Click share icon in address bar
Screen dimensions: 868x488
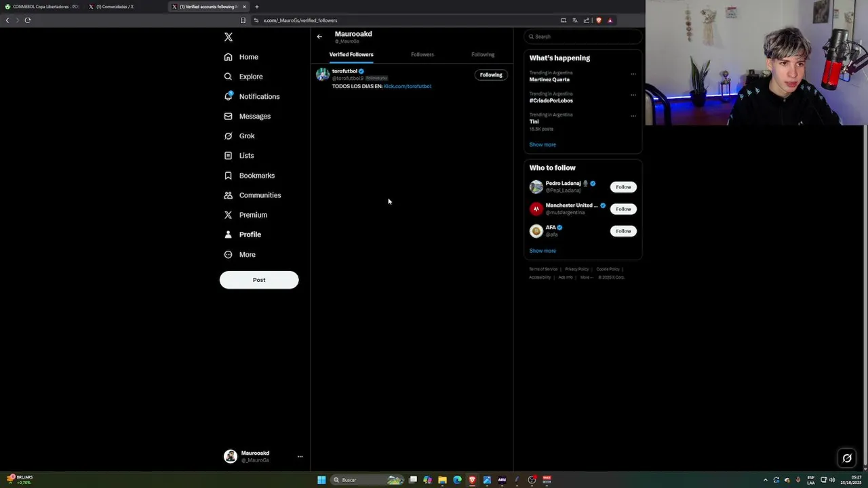tap(587, 20)
